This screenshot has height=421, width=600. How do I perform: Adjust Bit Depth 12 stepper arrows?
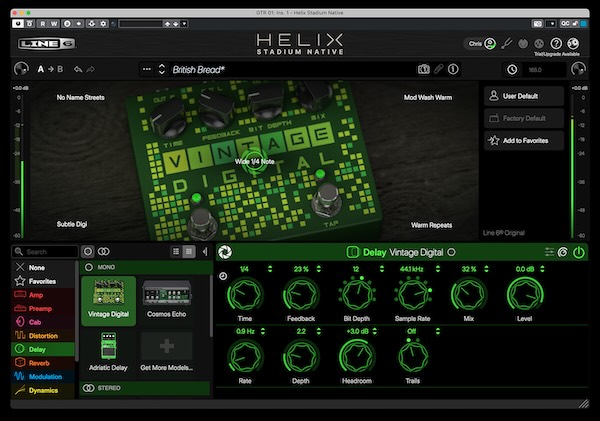point(382,269)
